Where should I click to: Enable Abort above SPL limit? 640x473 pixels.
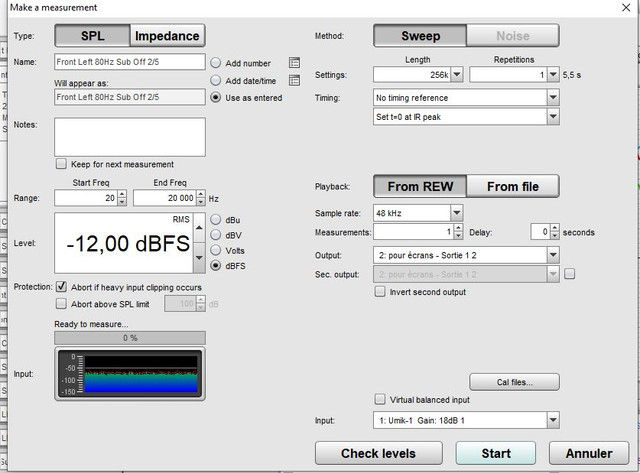coord(61,304)
